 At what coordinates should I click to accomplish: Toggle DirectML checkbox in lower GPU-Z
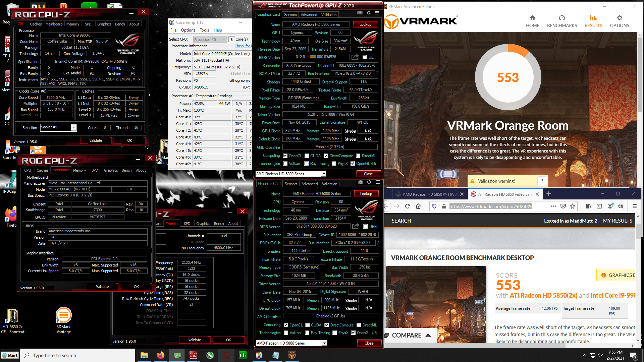pyautogui.click(x=359, y=325)
